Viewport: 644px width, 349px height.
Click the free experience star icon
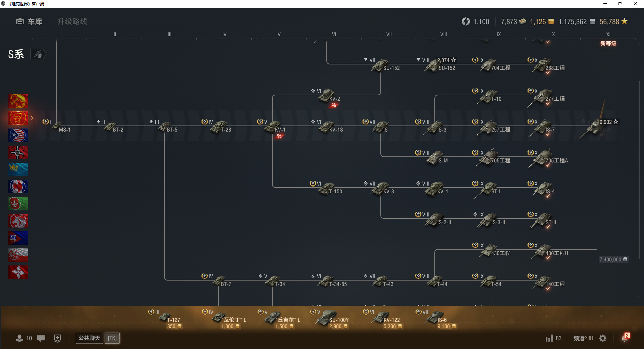tap(624, 21)
